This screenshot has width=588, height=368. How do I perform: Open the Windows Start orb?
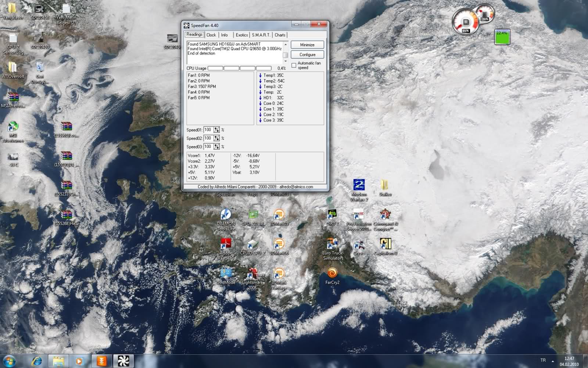(9, 361)
